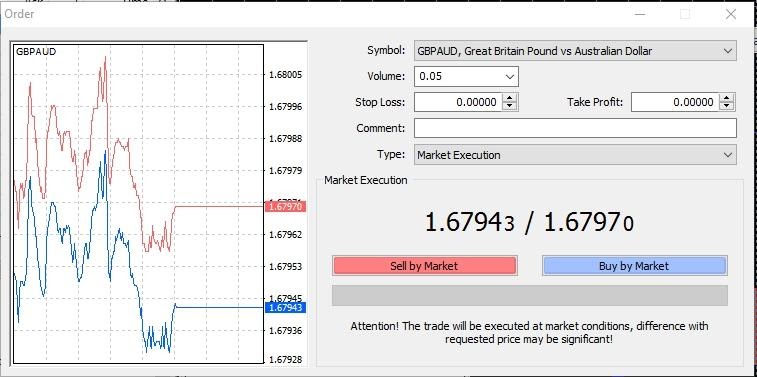Click the gray progress bar under buttons
The width and height of the screenshot is (757, 377).
[x=530, y=295]
